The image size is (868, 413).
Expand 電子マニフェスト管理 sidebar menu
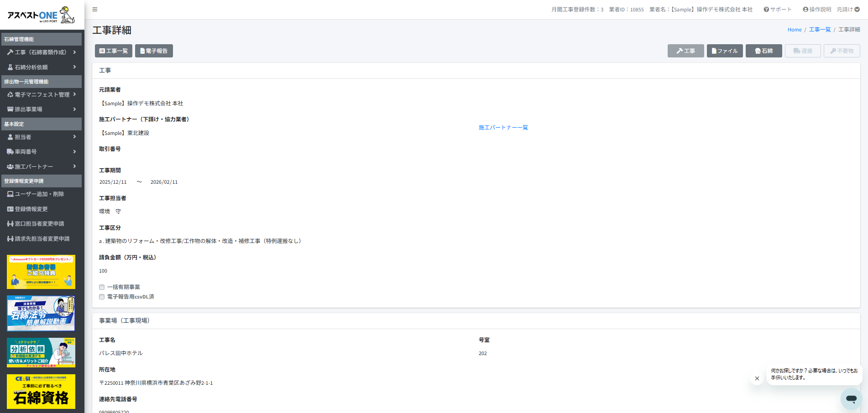pyautogui.click(x=41, y=95)
